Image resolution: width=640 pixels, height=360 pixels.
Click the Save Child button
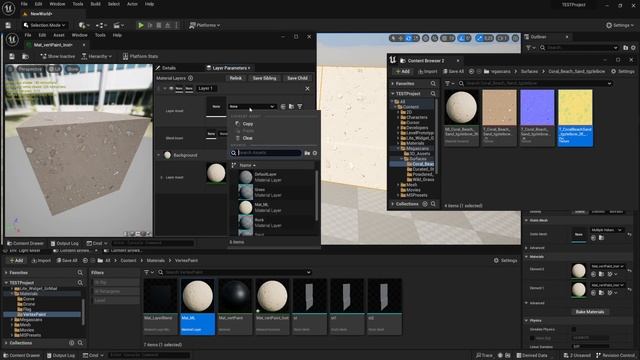coord(297,78)
